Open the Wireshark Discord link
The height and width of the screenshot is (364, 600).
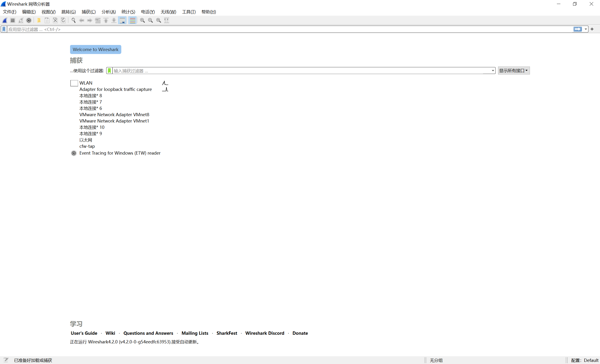pos(265,333)
